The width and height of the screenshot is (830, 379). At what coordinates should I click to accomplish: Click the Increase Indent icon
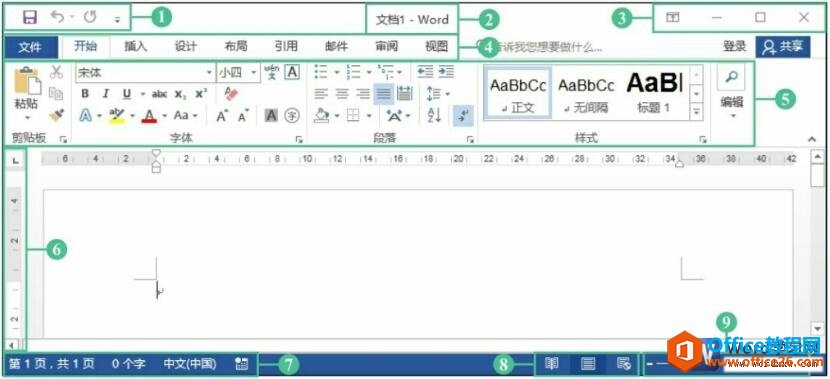pos(446,71)
